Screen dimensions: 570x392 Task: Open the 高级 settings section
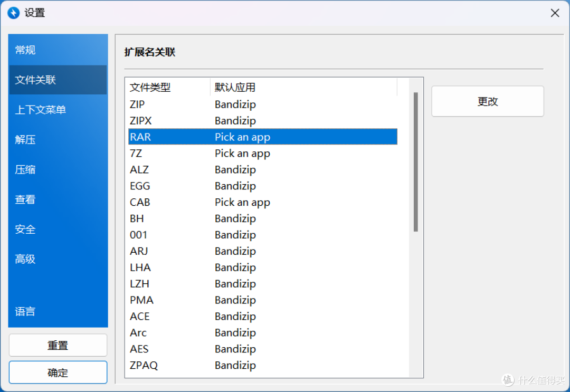click(58, 259)
